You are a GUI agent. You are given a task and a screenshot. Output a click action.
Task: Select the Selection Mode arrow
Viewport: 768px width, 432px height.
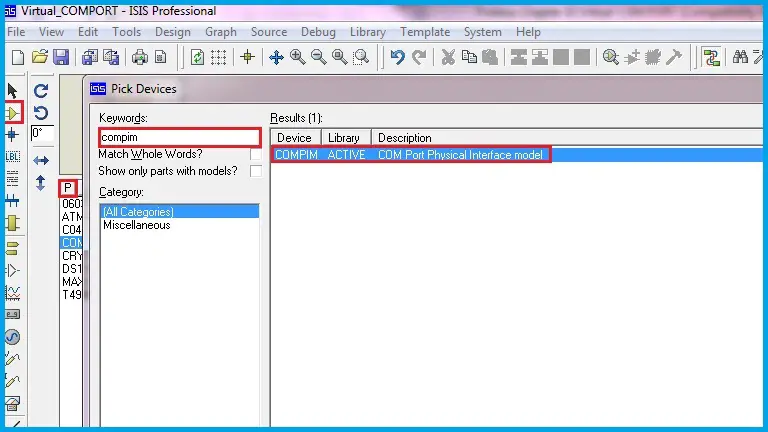click(x=12, y=91)
